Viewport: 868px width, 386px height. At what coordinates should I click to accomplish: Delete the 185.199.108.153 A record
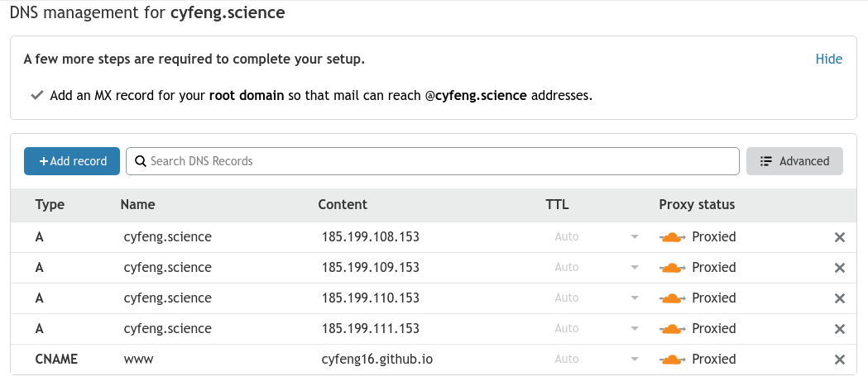(839, 237)
